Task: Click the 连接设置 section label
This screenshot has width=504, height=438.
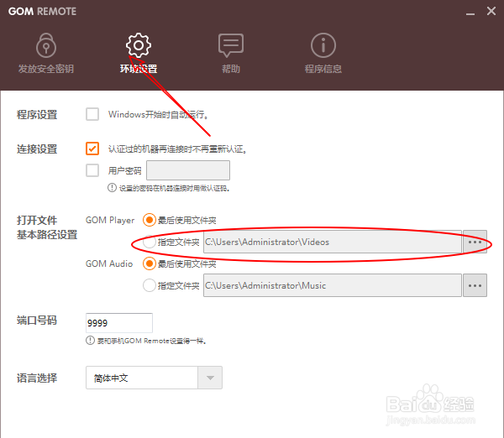Action: coord(37,149)
